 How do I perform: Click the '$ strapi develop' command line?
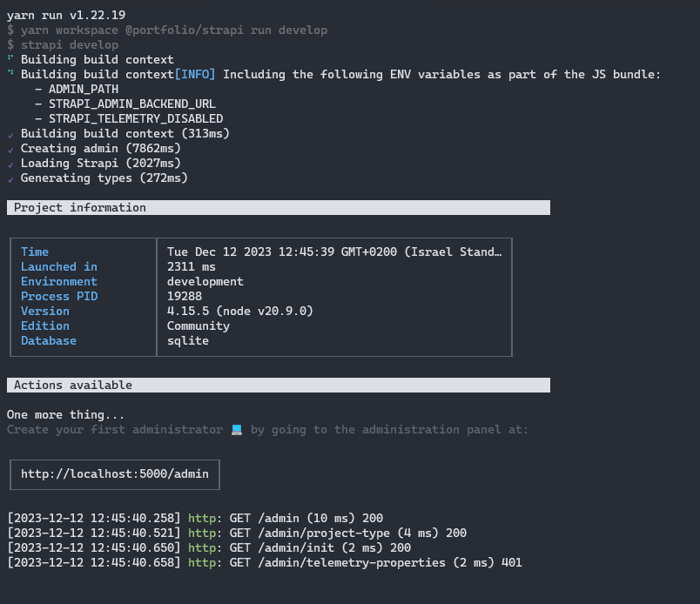(x=63, y=44)
